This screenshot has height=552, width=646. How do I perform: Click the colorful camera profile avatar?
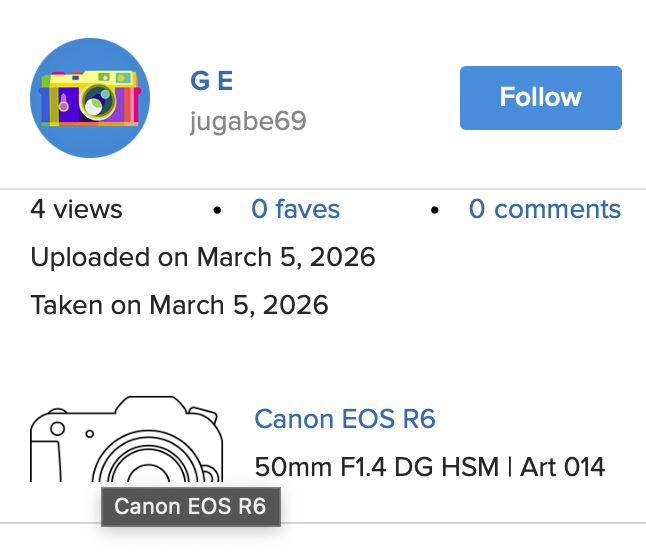90,98
